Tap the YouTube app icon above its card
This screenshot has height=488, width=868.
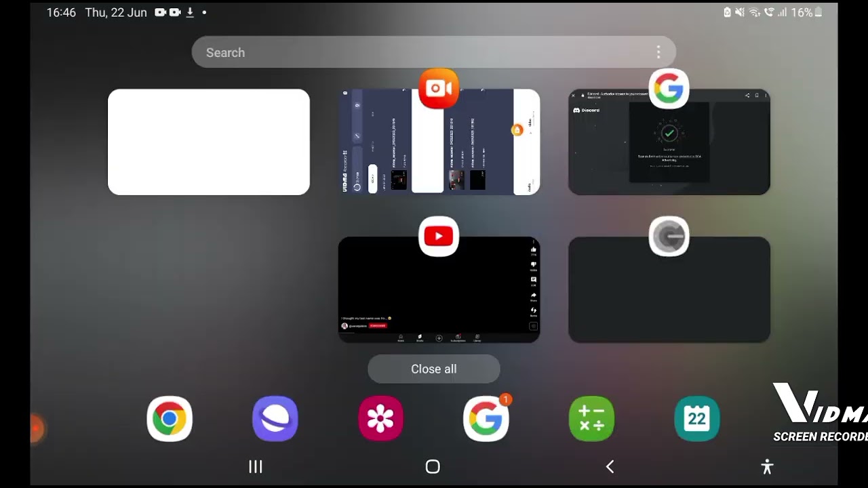439,237
